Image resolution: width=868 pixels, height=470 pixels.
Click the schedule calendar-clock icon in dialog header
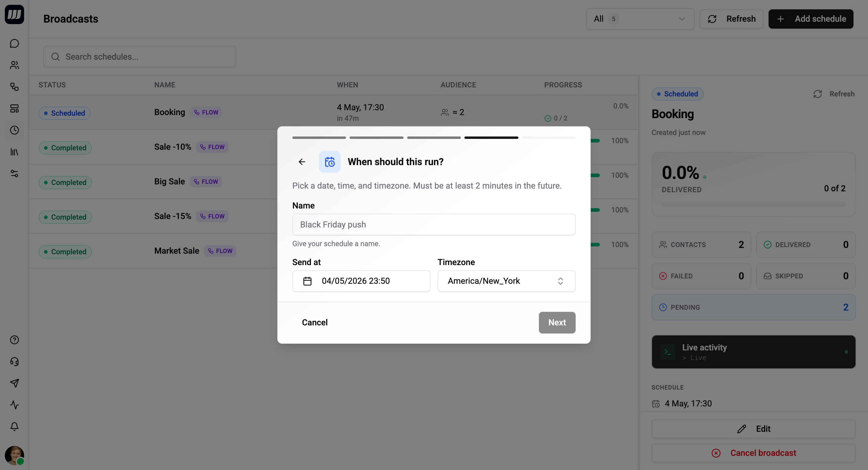tap(329, 162)
